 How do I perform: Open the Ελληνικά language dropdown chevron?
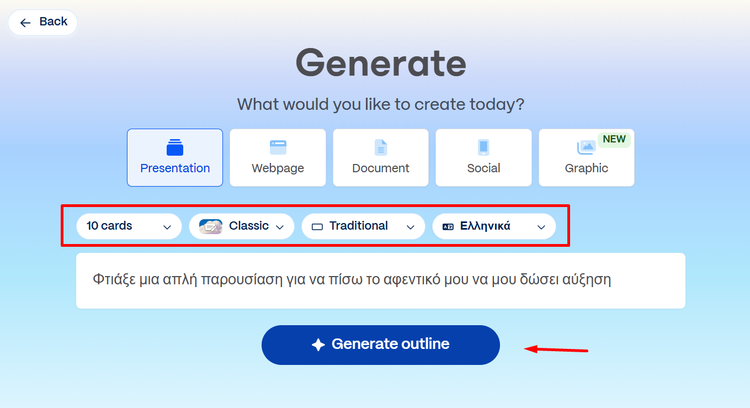[542, 227]
